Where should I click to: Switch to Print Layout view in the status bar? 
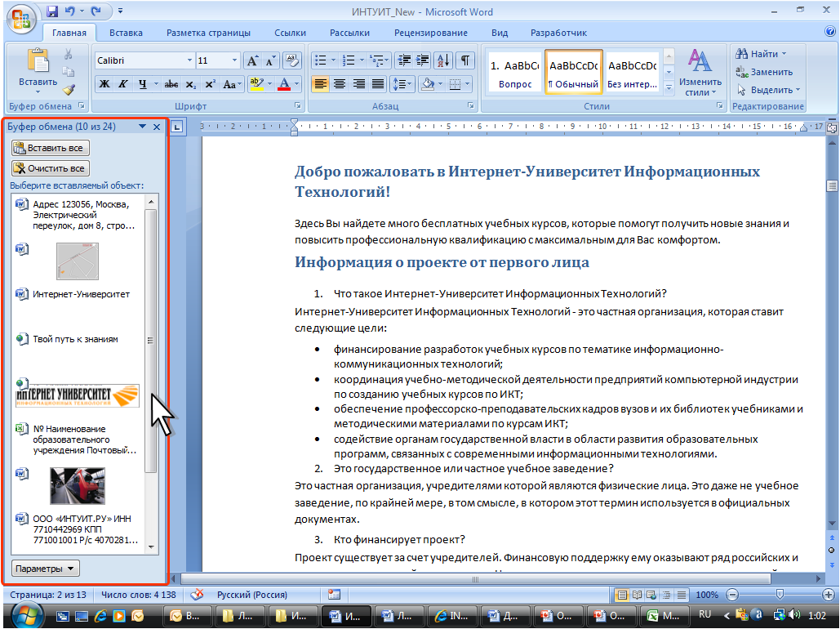(x=622, y=595)
